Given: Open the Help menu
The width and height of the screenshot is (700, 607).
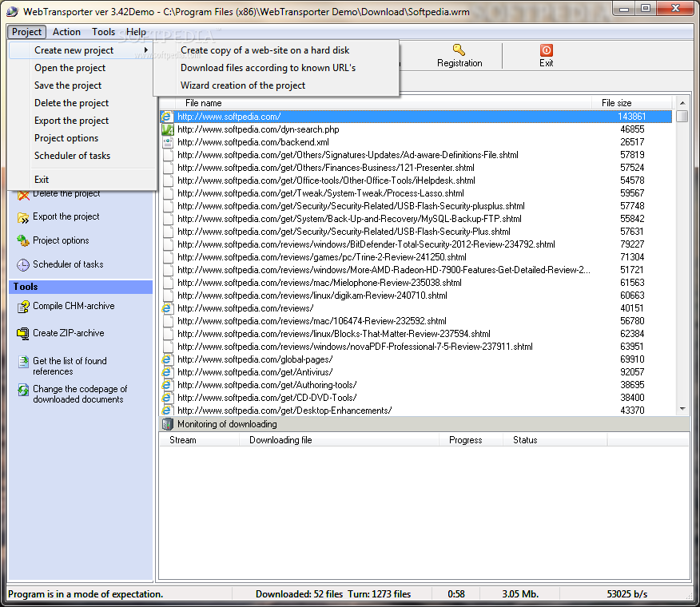Looking at the screenshot, I should pos(136,32).
